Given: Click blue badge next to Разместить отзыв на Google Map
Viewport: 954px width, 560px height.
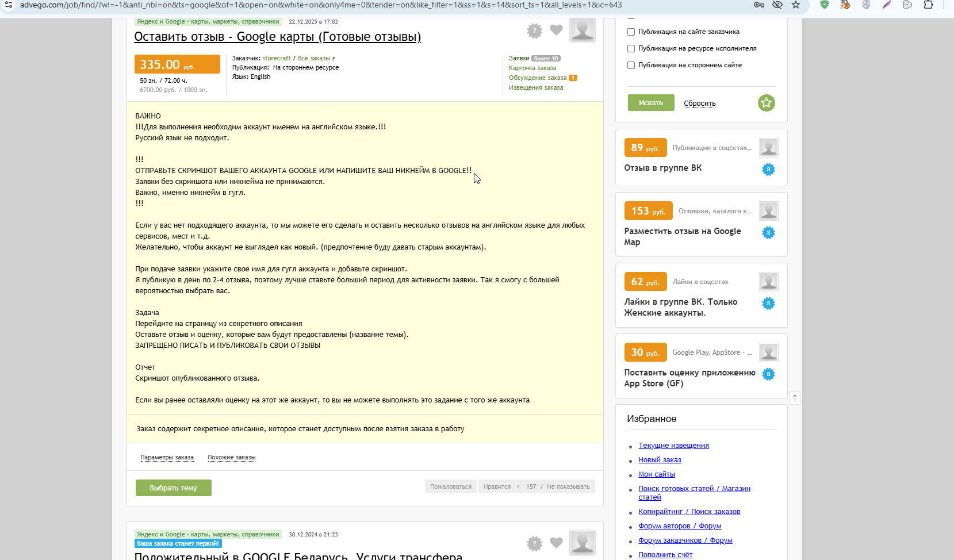Looking at the screenshot, I should click(768, 233).
